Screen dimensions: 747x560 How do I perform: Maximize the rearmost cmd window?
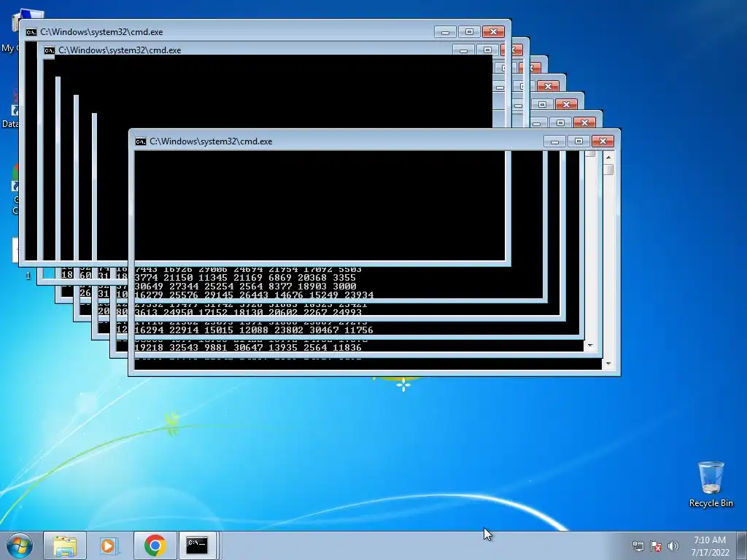pyautogui.click(x=469, y=32)
